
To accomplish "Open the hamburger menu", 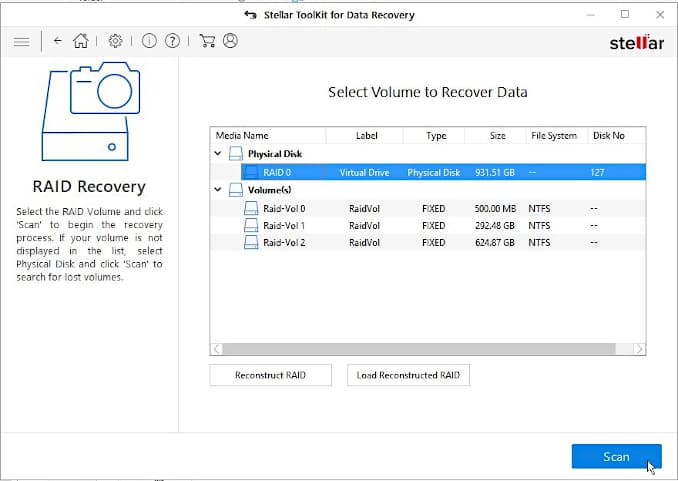I will point(22,42).
